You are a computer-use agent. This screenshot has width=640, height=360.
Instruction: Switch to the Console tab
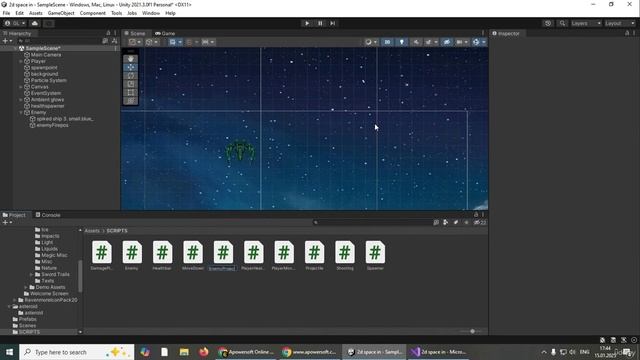tap(48, 215)
